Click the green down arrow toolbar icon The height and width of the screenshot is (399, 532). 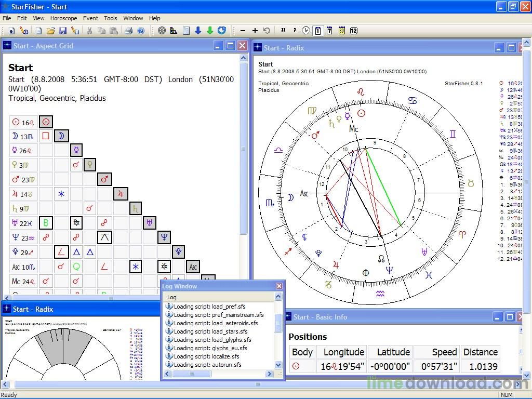pos(210,31)
